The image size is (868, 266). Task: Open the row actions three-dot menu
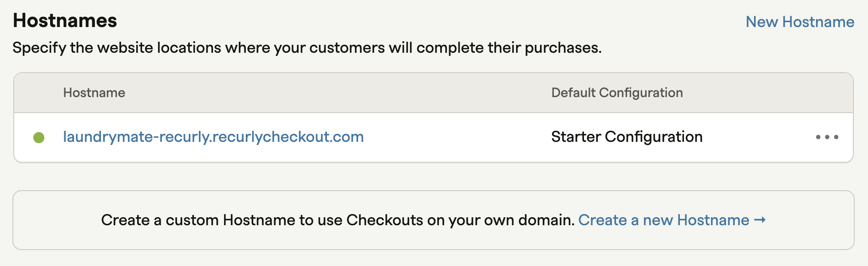(827, 137)
